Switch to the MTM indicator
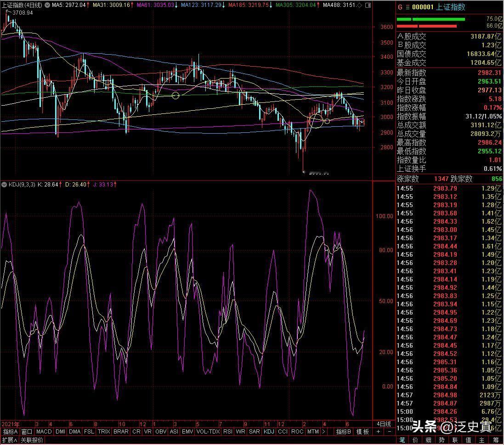This screenshot has width=504, height=445. coord(313,432)
